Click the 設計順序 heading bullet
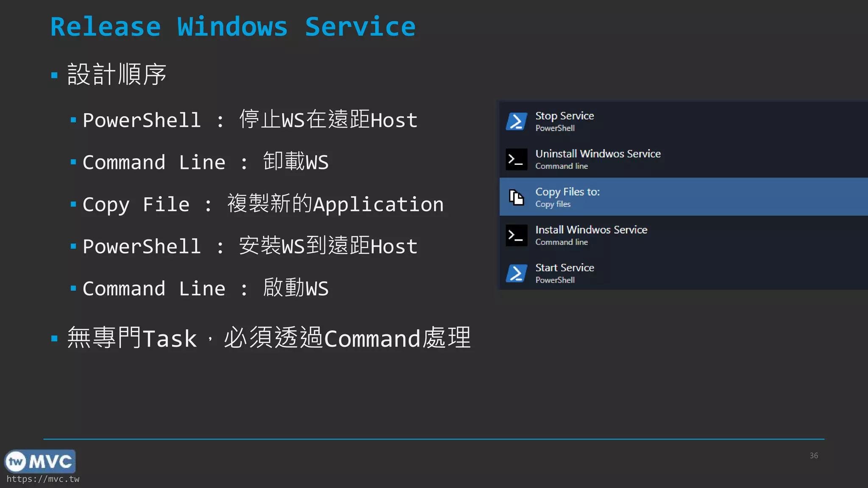 (x=117, y=75)
